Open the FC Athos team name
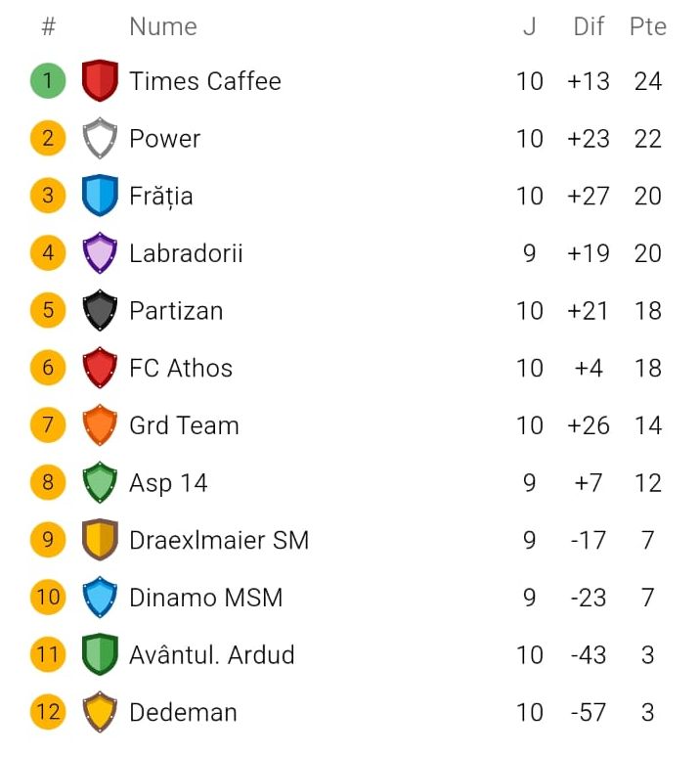Screen dimensions: 700x757 [x=181, y=368]
